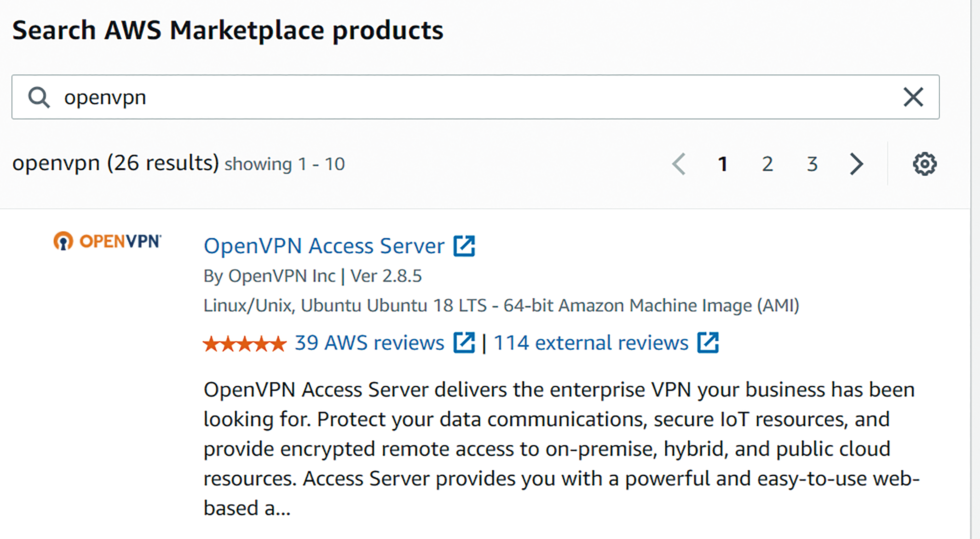Go to previous results page
Viewport: 980px width, 539px height.
pos(679,164)
